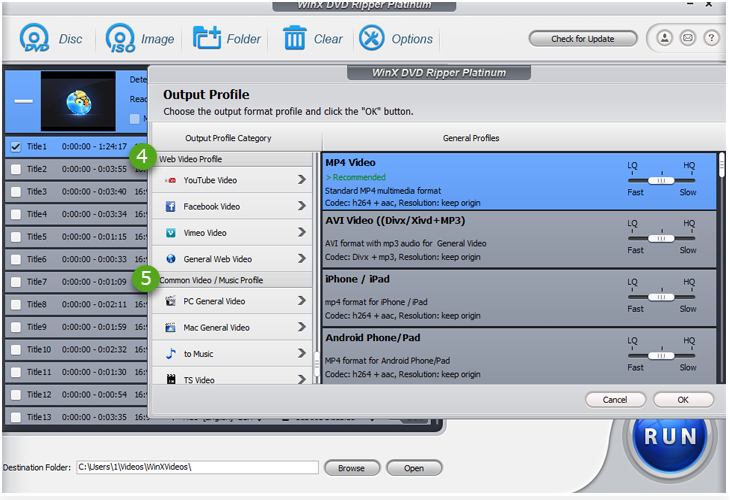Click the mail envelope round icon
The height and width of the screenshot is (500, 730).
[x=688, y=38]
